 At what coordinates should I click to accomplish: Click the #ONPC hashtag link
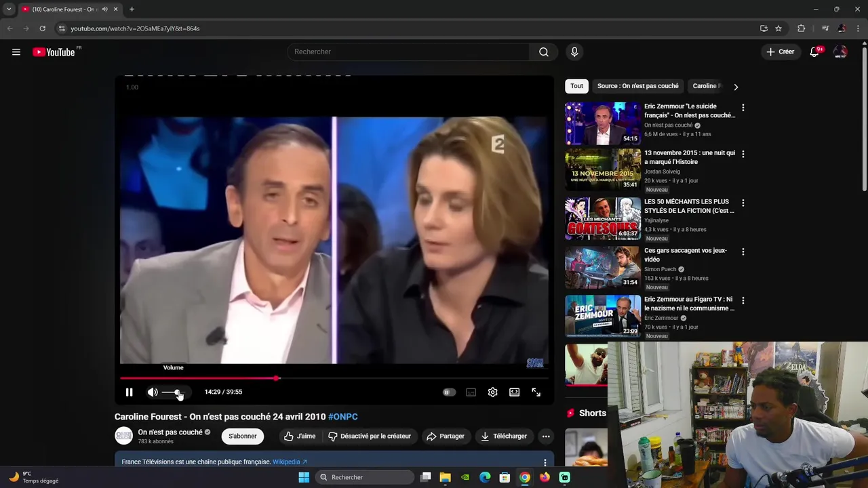click(342, 417)
